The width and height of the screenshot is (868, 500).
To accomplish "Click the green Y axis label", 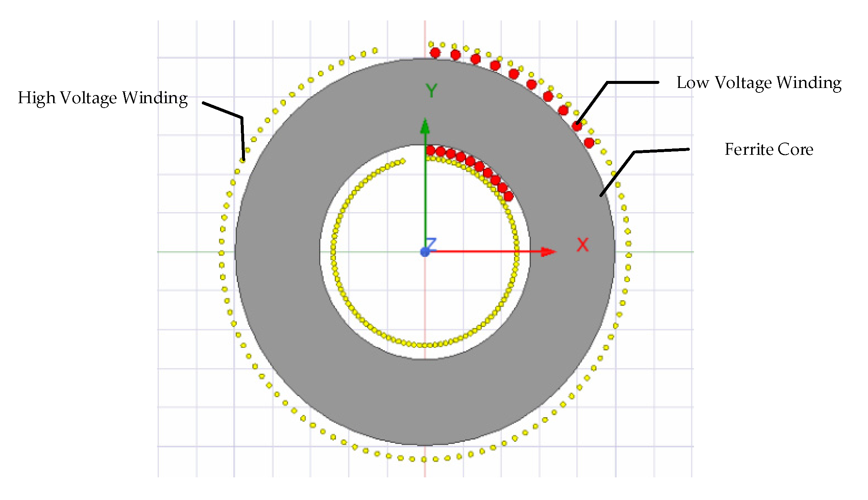I will (x=431, y=90).
